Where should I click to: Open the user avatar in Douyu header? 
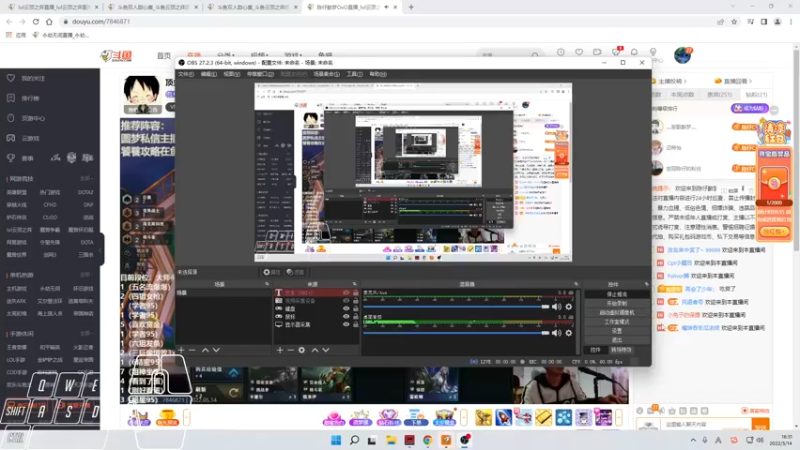coord(682,55)
